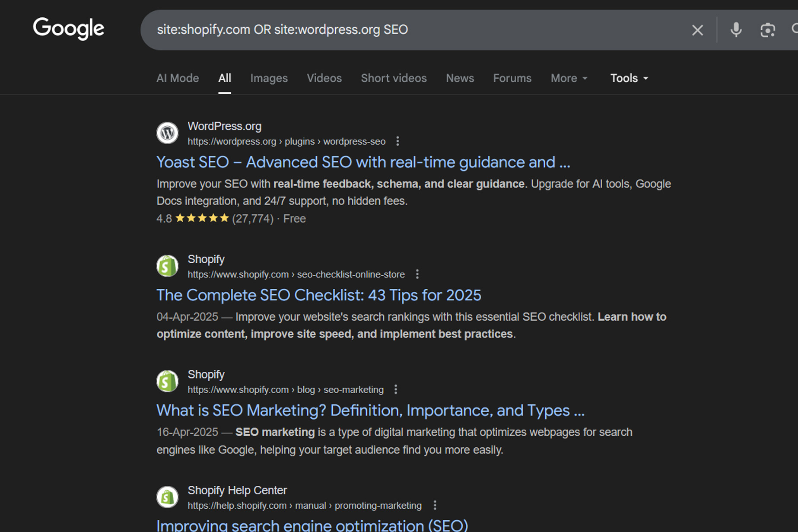Image resolution: width=798 pixels, height=532 pixels.
Task: Click the Google logo
Action: 68,29
